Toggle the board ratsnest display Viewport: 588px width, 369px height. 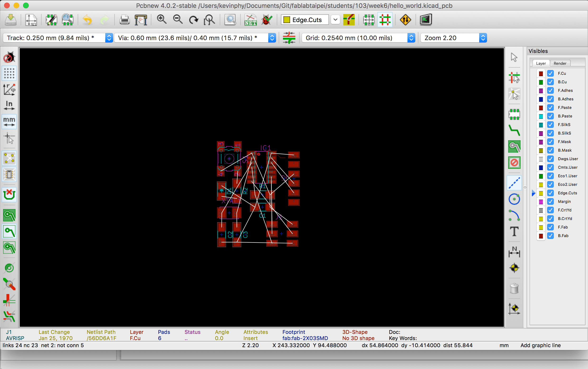[x=9, y=158]
